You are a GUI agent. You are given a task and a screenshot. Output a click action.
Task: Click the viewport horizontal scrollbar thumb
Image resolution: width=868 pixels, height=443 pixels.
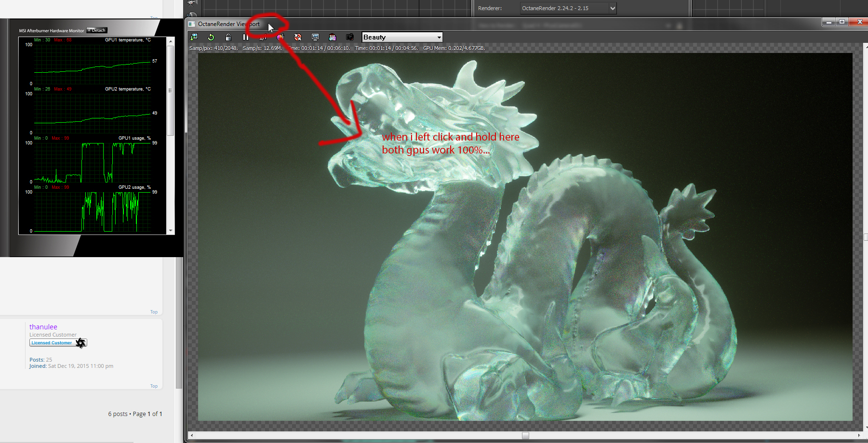525,435
